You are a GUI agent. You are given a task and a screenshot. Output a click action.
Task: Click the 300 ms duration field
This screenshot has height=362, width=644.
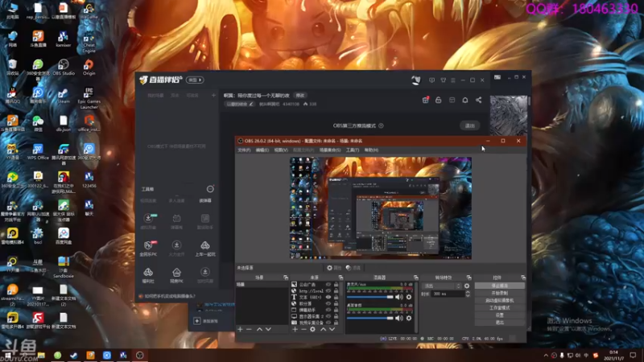click(448, 294)
